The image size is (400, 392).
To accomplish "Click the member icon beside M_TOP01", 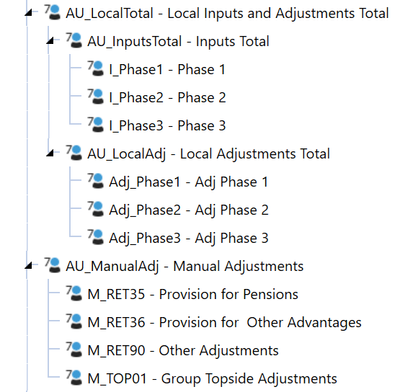I will [x=74, y=377].
